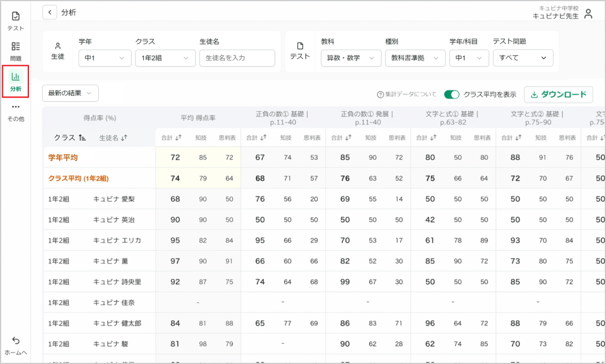Open the 問題 section in sidebar

15,51
